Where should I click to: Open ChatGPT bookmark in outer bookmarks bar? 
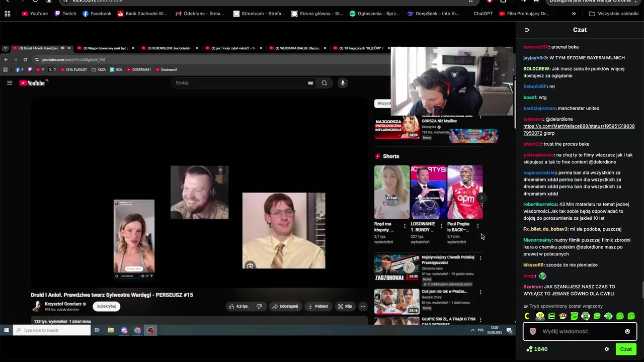(x=483, y=14)
